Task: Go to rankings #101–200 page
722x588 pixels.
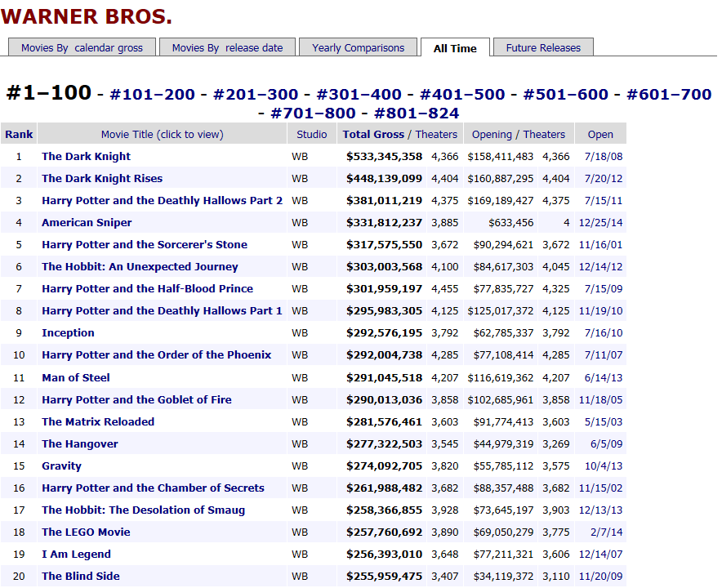Action: pos(153,95)
